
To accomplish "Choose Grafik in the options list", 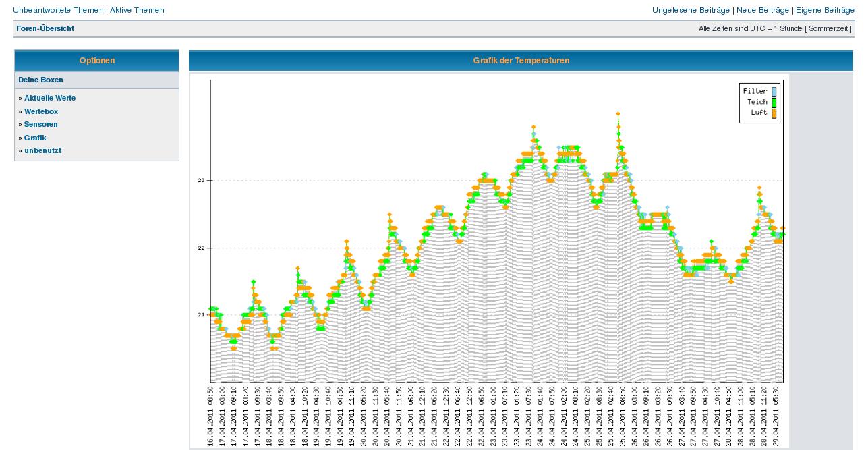I will (x=35, y=138).
